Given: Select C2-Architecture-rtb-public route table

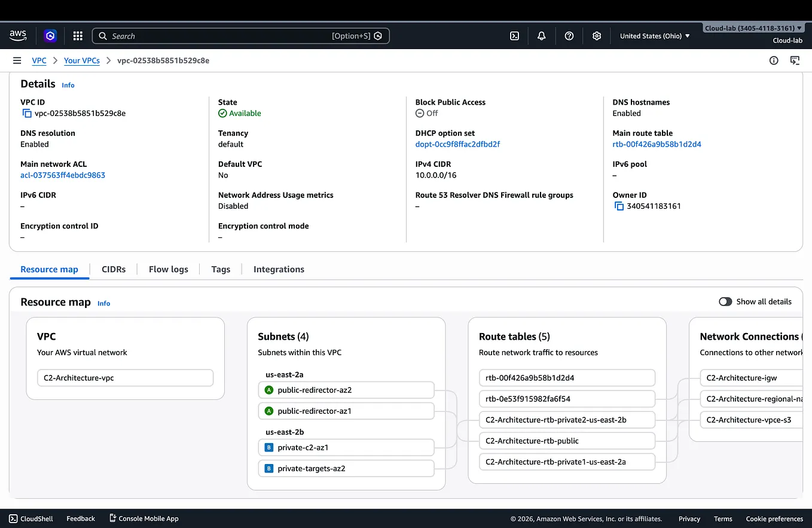Looking at the screenshot, I should 567,441.
